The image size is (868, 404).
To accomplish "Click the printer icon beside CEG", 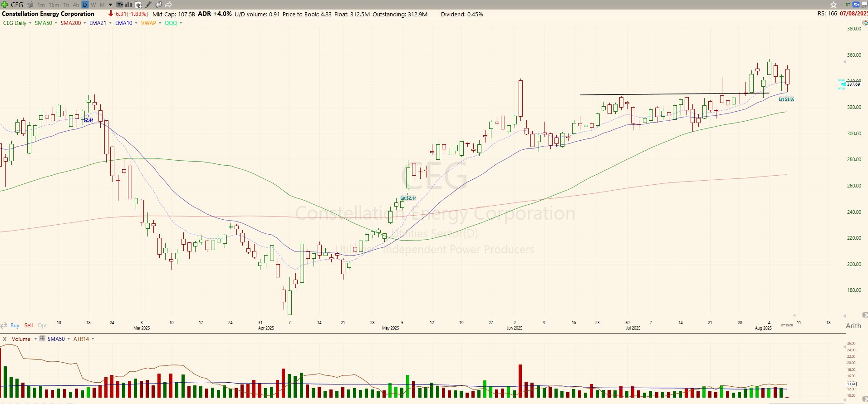I will point(30,5).
